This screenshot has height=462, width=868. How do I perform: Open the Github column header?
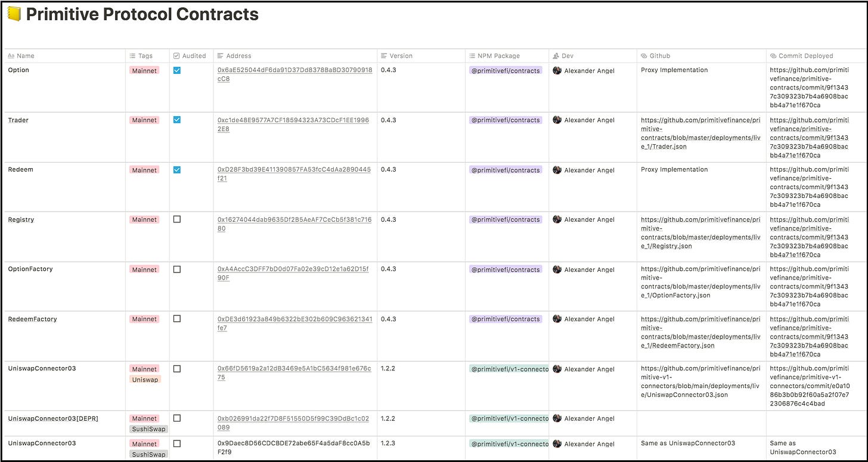(702, 55)
